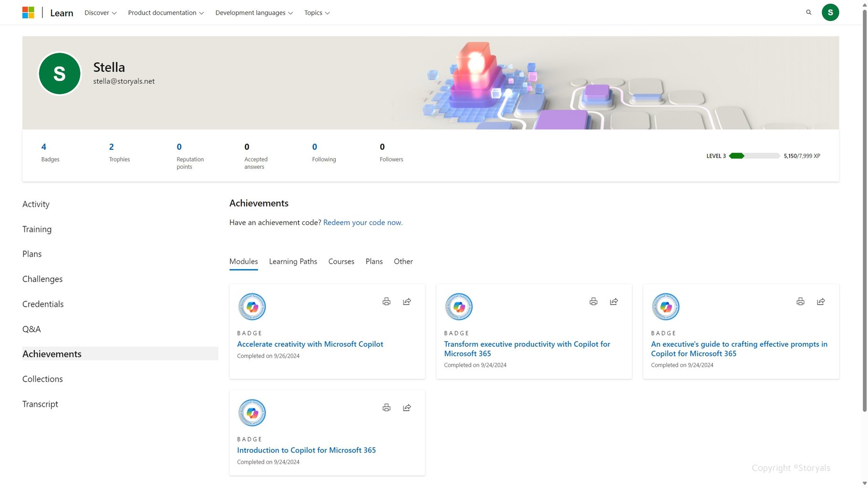Print the Transform executive productivity badge

click(593, 301)
